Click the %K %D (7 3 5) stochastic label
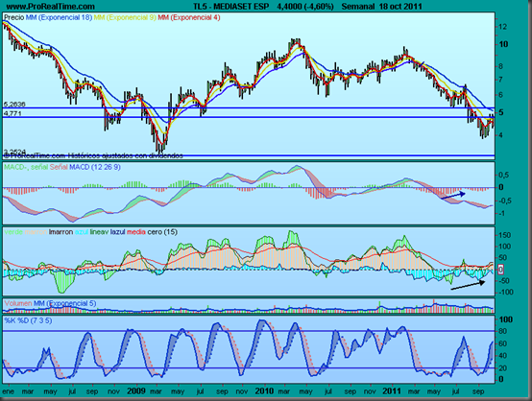 point(28,320)
